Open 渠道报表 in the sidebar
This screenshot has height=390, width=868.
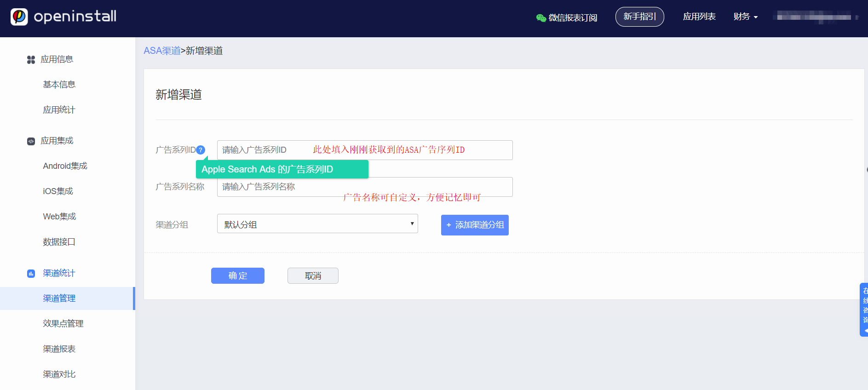[59, 349]
